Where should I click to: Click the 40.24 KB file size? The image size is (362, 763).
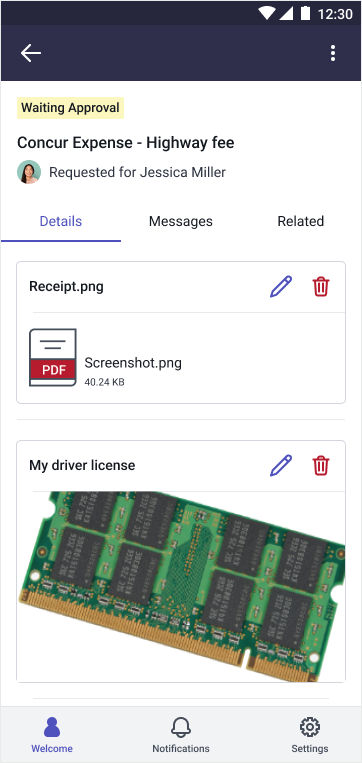coord(105,382)
